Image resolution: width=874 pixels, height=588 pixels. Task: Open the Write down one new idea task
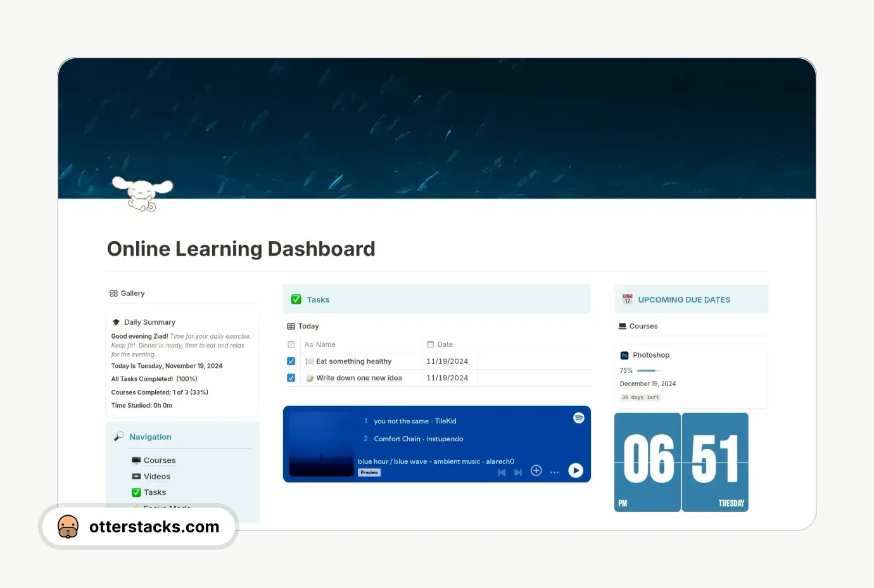pos(359,378)
